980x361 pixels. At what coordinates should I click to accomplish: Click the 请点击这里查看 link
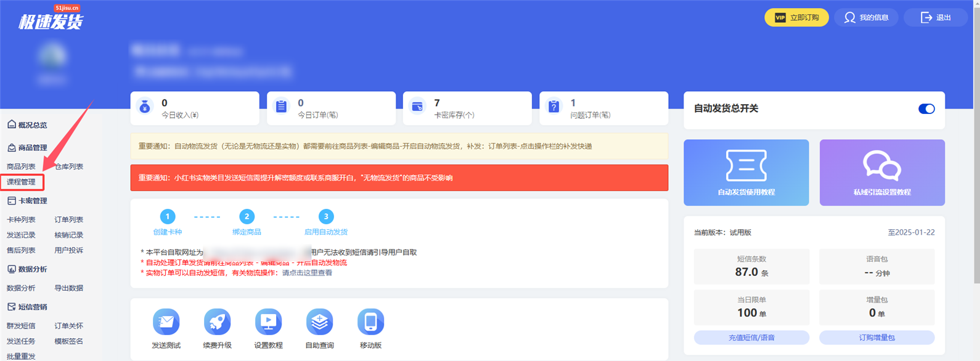[307, 273]
